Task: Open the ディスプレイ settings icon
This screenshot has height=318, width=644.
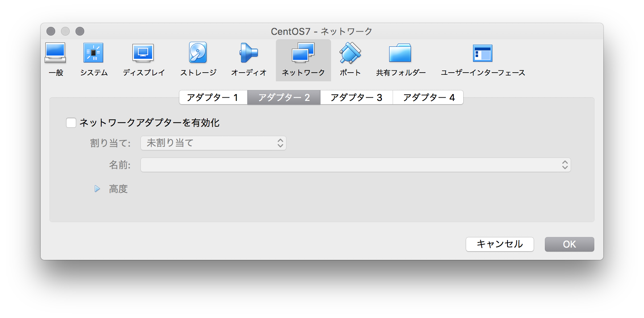Action: coord(143,60)
